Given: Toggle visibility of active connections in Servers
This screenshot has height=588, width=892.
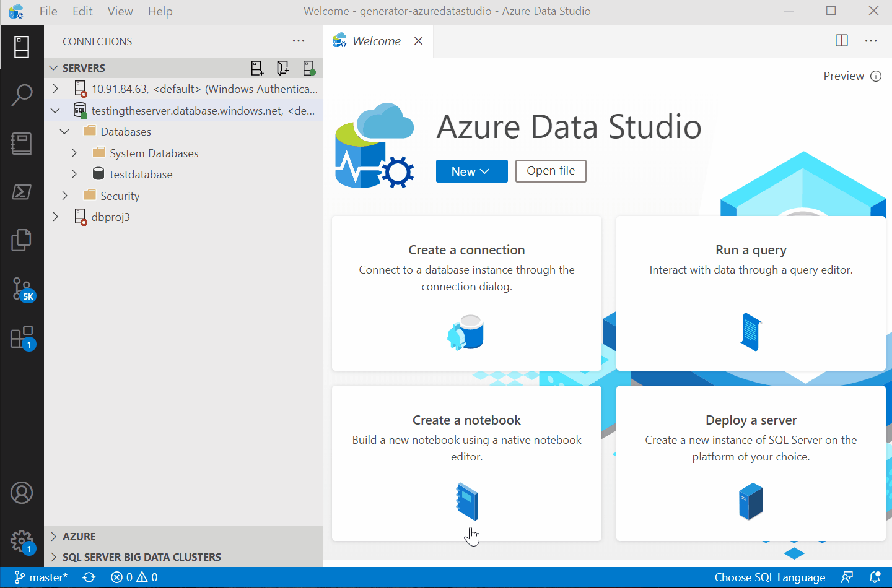Looking at the screenshot, I should [309, 67].
